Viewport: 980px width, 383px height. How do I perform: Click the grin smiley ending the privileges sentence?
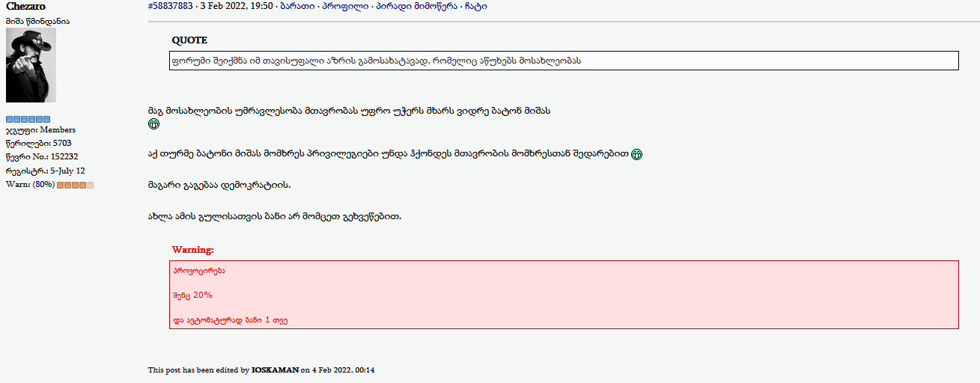click(x=637, y=155)
